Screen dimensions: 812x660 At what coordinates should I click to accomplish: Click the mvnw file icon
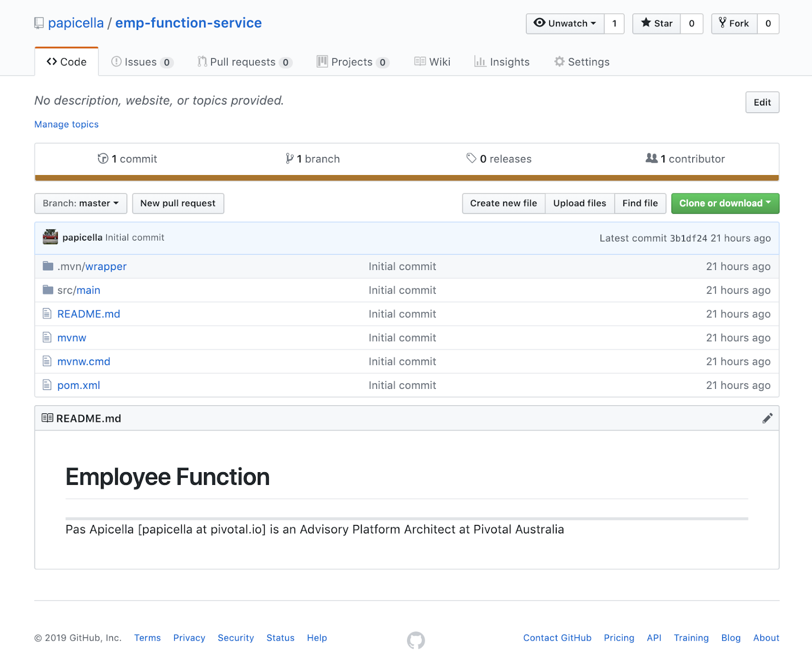pos(47,338)
